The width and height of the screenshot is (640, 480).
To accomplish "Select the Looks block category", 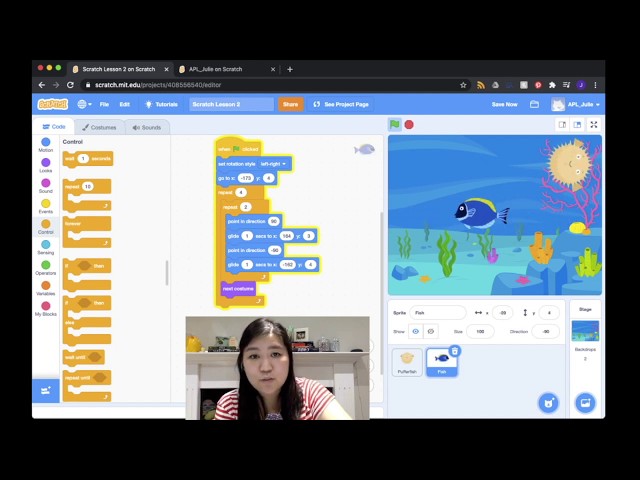I will 46,165.
